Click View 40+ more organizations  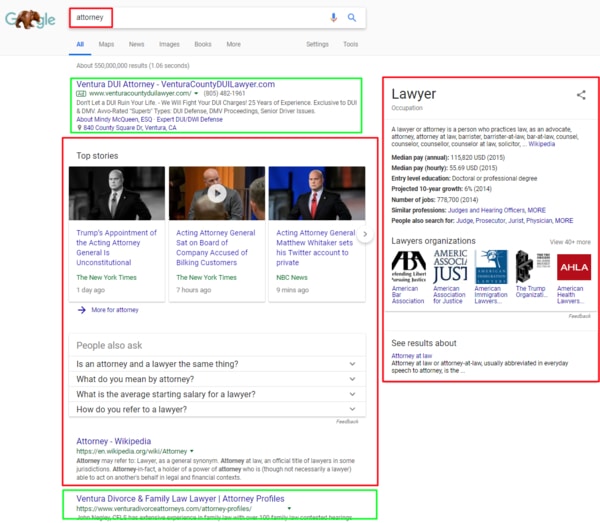click(x=570, y=242)
